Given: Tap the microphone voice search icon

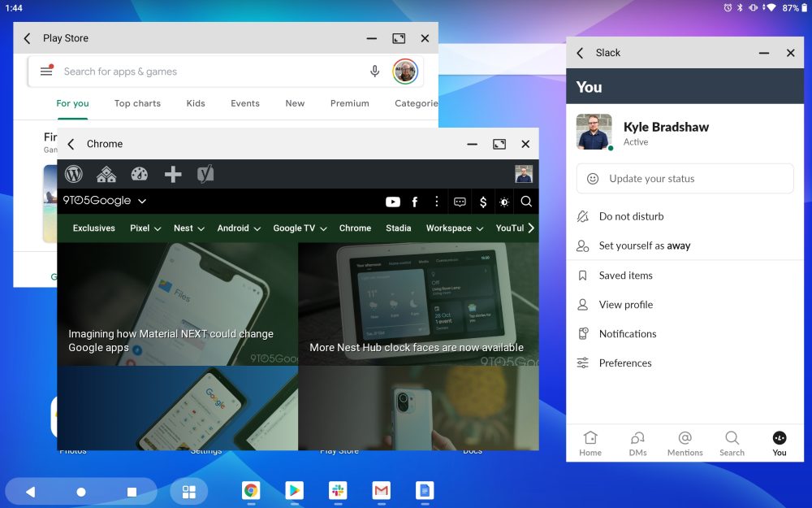Looking at the screenshot, I should pos(374,72).
